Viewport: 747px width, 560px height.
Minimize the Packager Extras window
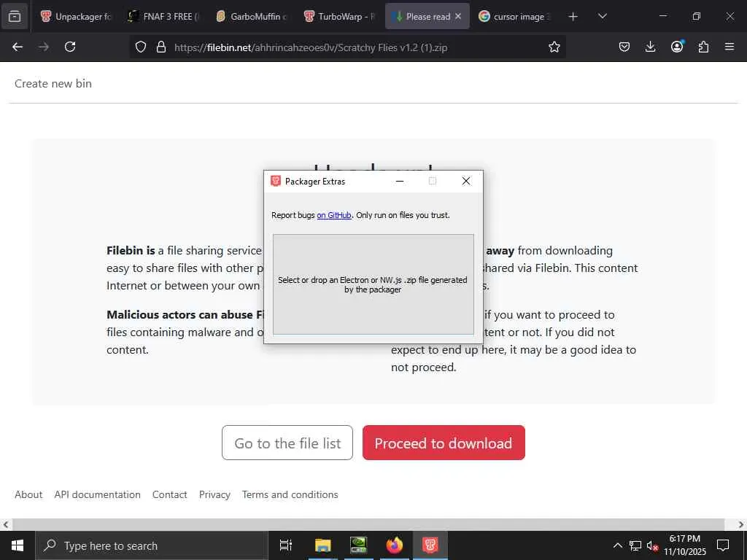tap(400, 181)
